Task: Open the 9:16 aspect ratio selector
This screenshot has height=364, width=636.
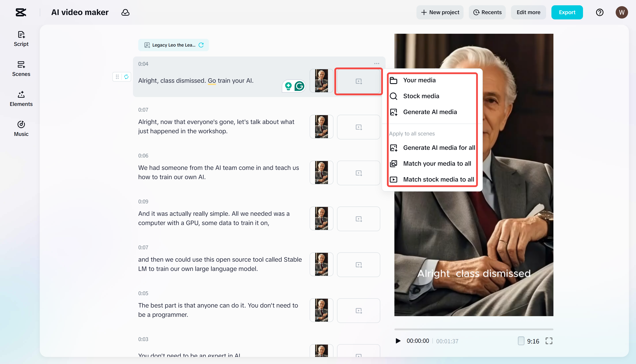Action: click(x=528, y=341)
